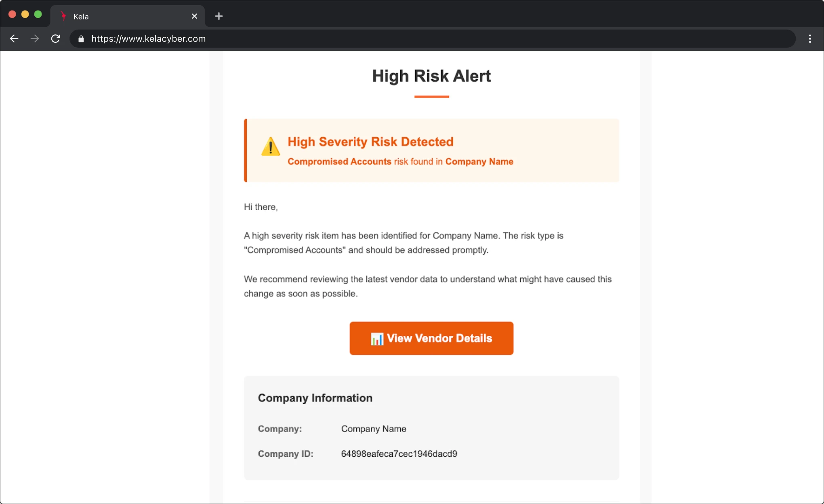Click the chart icon on the vendor button

[x=376, y=339]
